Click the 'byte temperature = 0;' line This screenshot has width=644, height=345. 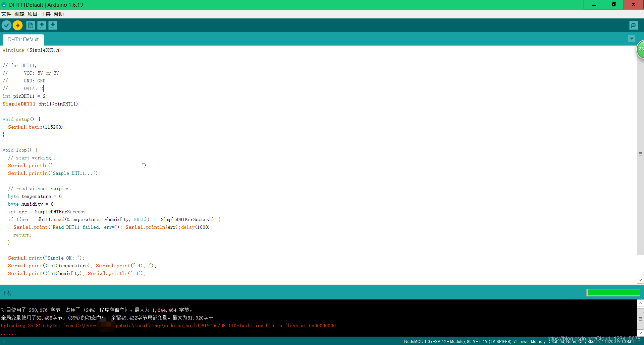[36, 196]
